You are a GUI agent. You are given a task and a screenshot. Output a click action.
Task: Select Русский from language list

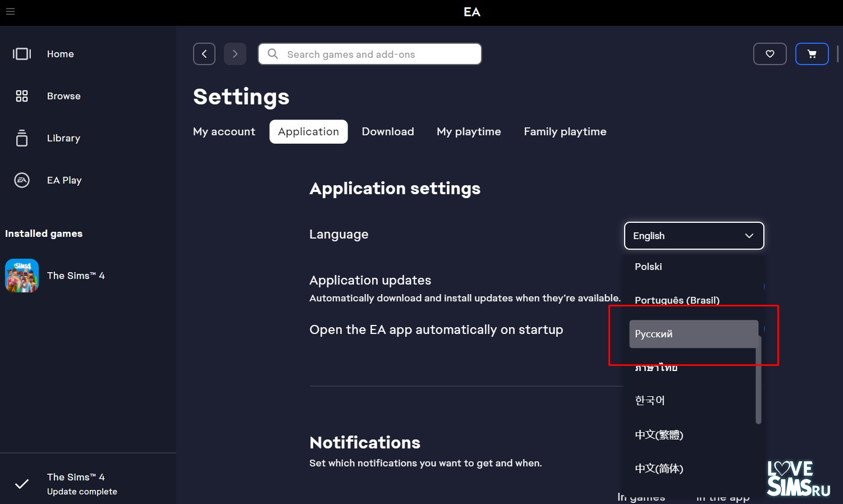pyautogui.click(x=694, y=334)
